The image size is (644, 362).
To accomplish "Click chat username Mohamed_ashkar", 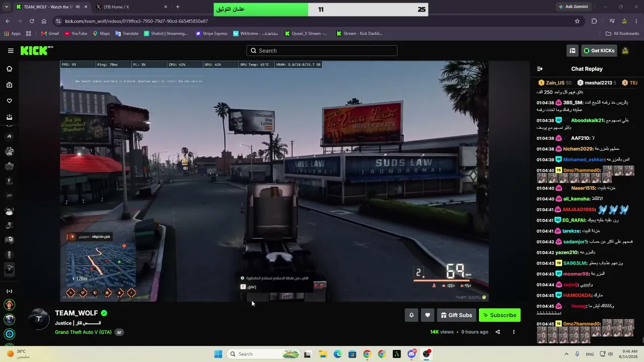I will 583,160.
